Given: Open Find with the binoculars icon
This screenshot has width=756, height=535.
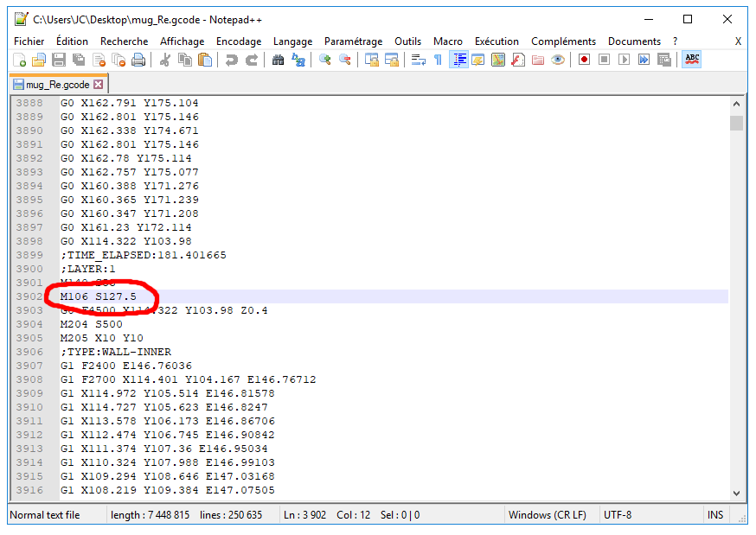Looking at the screenshot, I should pos(279,60).
